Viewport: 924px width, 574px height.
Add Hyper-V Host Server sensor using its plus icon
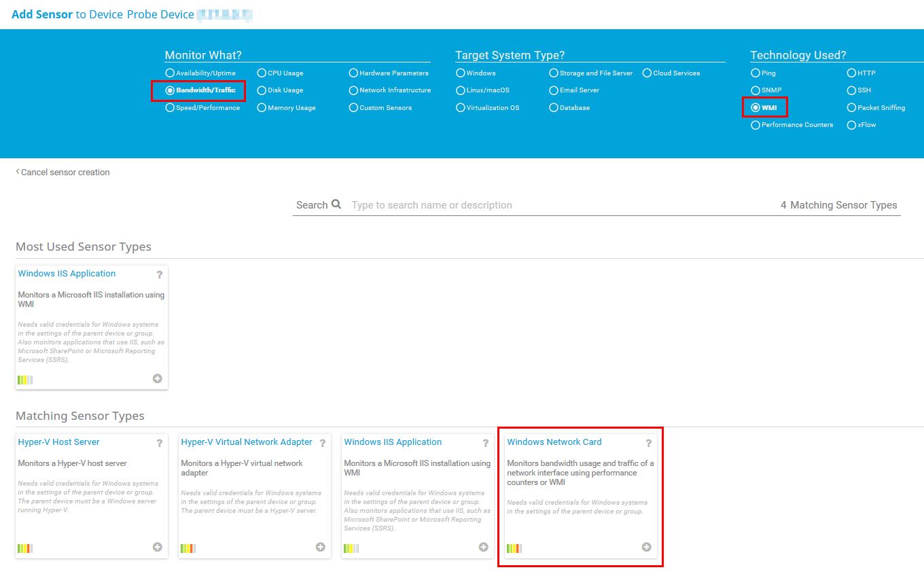(x=157, y=547)
